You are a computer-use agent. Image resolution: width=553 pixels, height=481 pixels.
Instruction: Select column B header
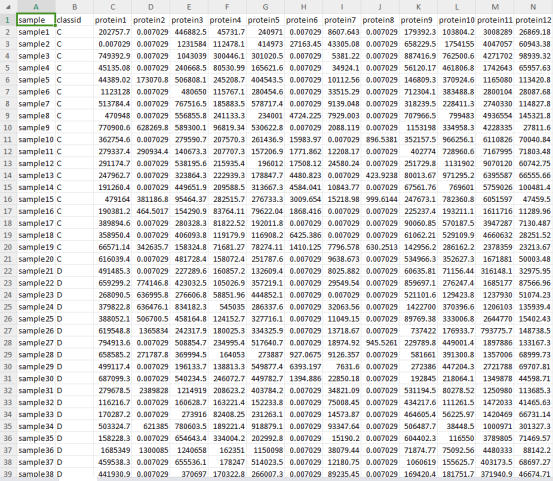[74, 7]
